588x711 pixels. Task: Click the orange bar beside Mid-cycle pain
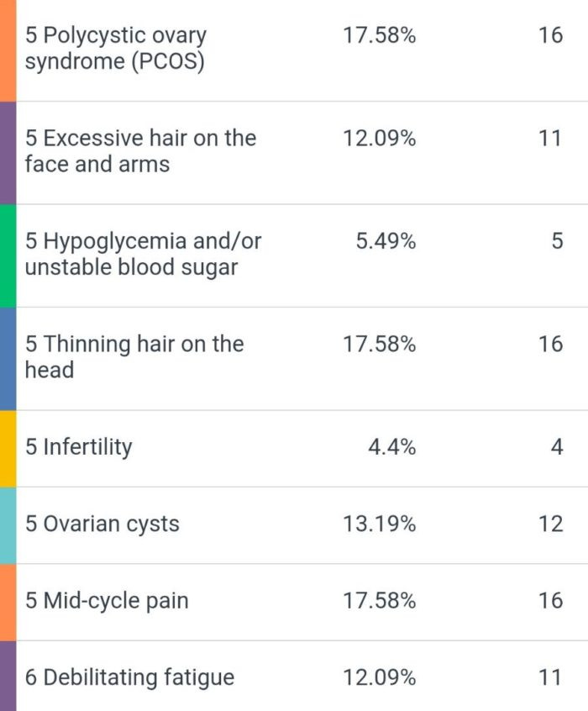point(8,603)
